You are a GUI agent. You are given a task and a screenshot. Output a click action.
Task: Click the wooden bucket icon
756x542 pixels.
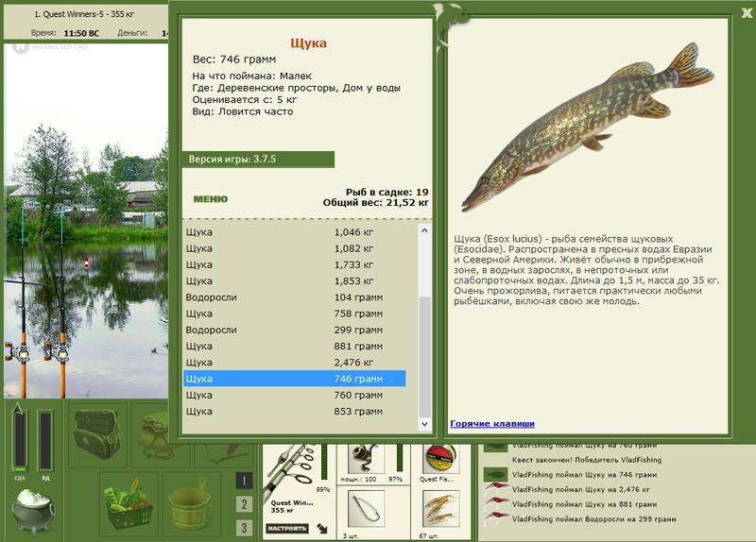[188, 503]
